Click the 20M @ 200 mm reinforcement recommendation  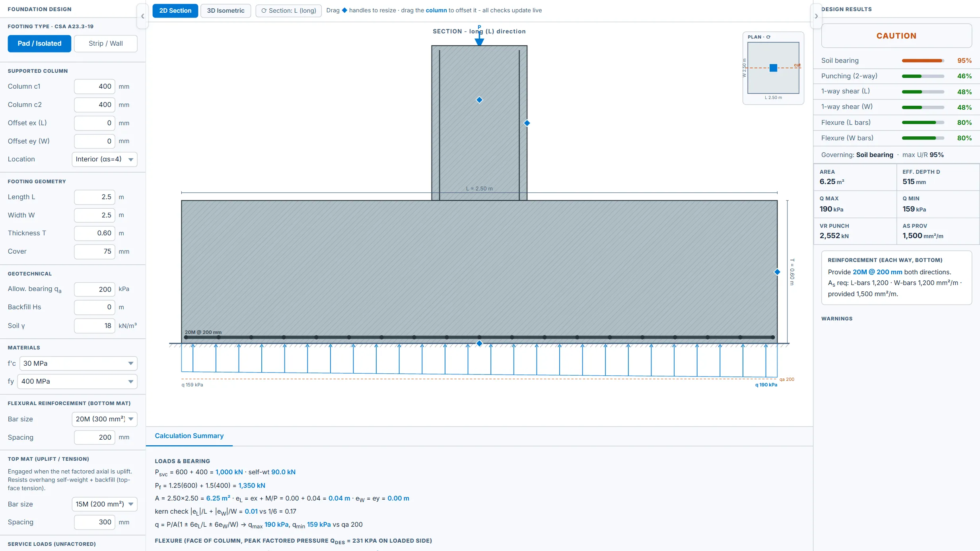(x=877, y=272)
